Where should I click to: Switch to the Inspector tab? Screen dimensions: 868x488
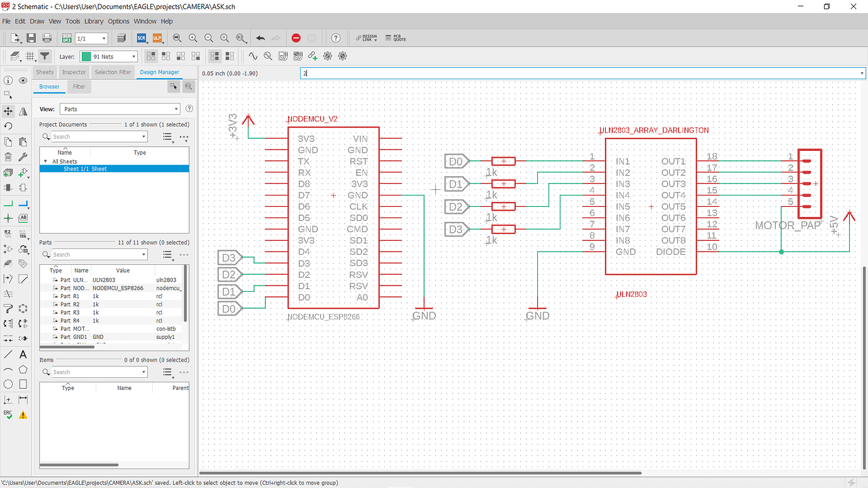(x=74, y=72)
